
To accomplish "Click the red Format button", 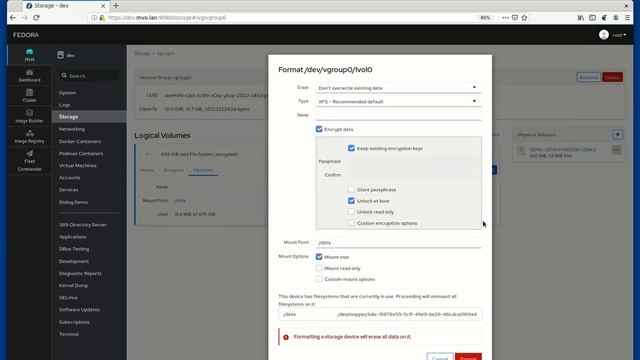I will (468, 357).
